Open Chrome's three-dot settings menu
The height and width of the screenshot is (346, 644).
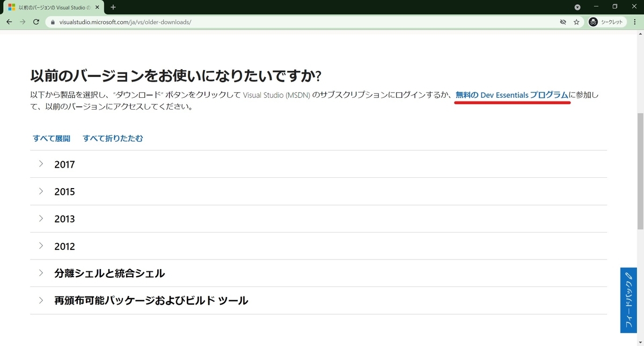tap(634, 22)
